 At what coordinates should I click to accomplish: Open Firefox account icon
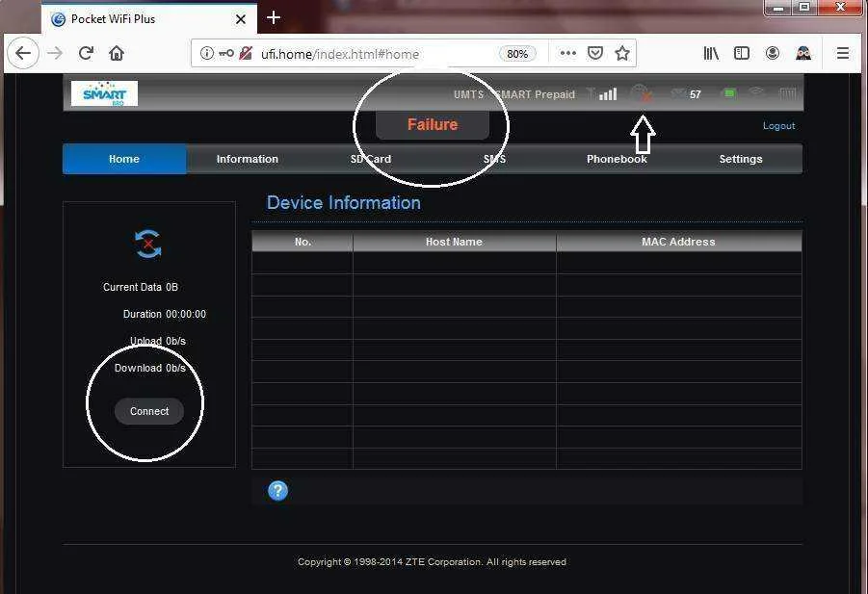[x=773, y=53]
